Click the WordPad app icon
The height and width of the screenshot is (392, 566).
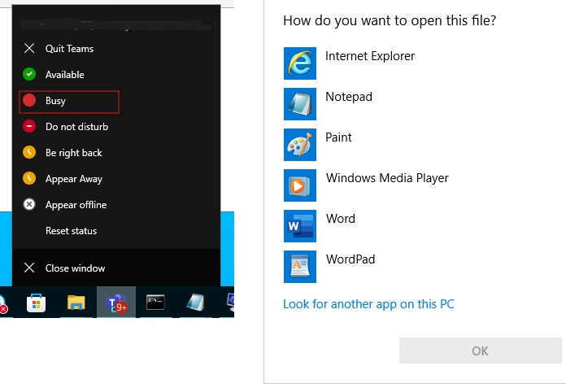click(300, 267)
